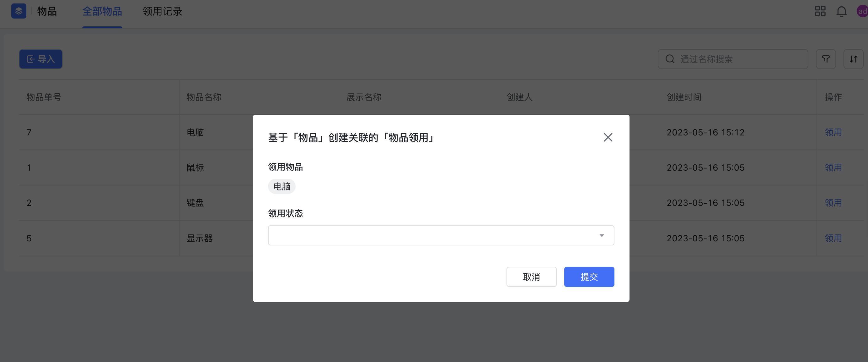Screen dimensions: 868x362
Task: Click the 鼠标 name cell
Action: tap(195, 167)
